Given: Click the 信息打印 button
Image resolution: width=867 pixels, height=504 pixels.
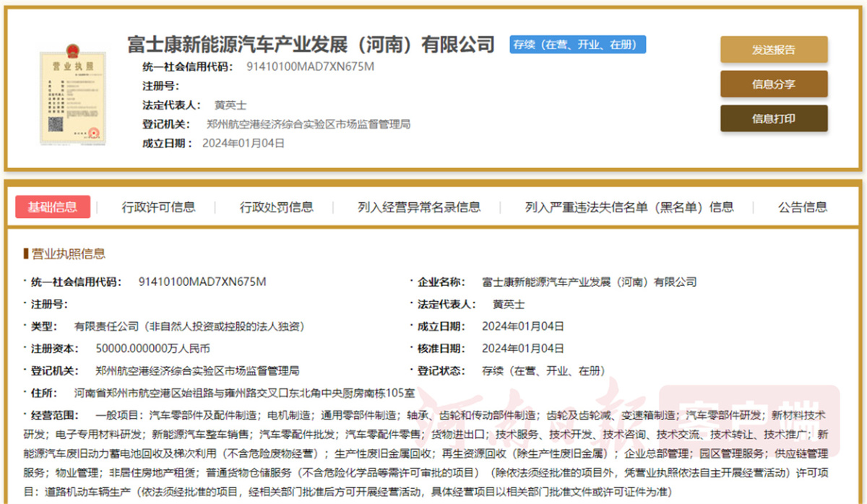Looking at the screenshot, I should pyautogui.click(x=774, y=118).
